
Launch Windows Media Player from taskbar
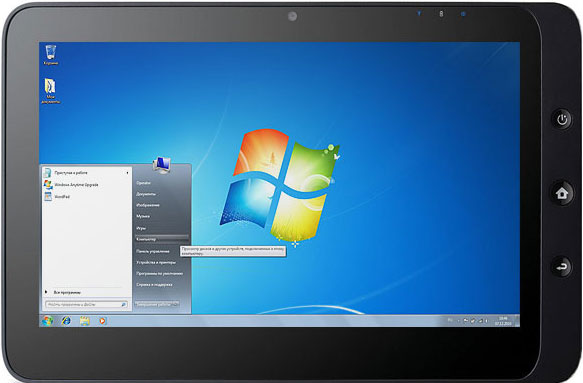pos(103,321)
